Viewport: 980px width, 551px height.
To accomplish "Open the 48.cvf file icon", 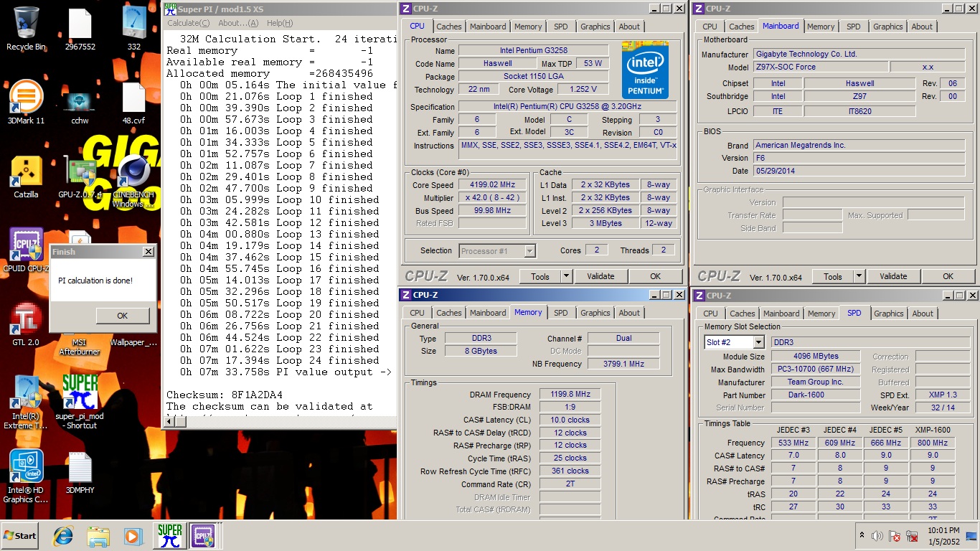I will [x=134, y=102].
